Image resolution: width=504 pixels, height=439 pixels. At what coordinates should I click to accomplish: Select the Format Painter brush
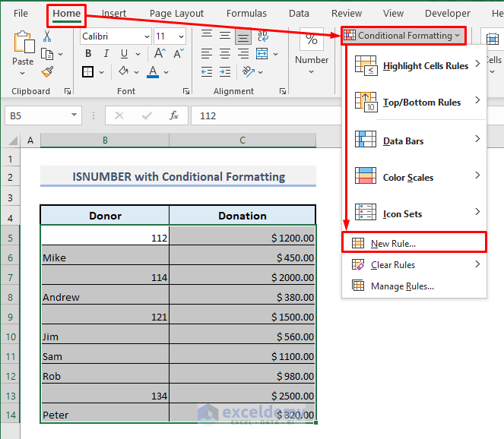coord(48,72)
